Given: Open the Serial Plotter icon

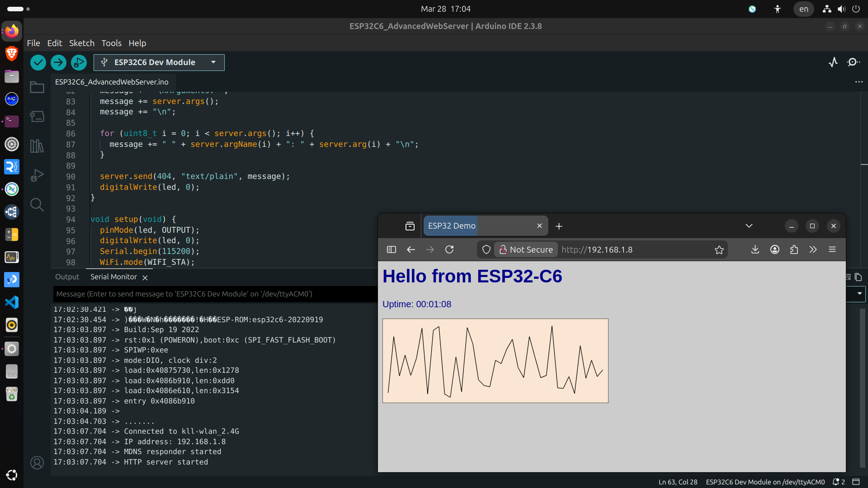Looking at the screenshot, I should (x=833, y=62).
